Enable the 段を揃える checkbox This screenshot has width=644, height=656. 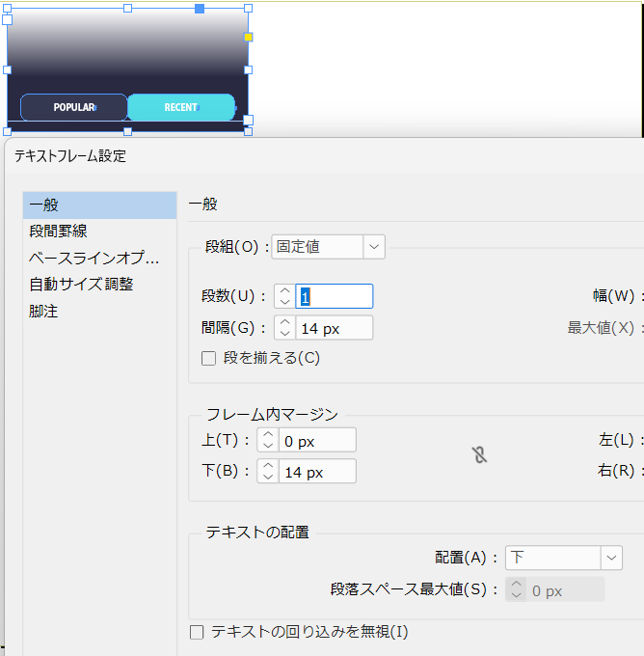[208, 358]
